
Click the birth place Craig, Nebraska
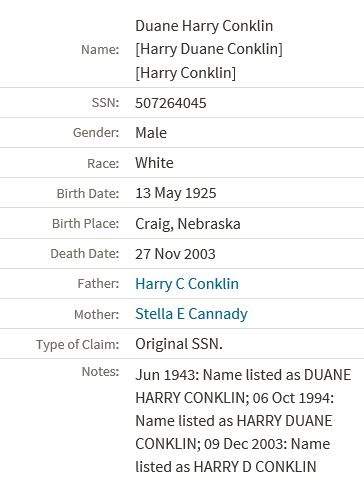coord(188,224)
